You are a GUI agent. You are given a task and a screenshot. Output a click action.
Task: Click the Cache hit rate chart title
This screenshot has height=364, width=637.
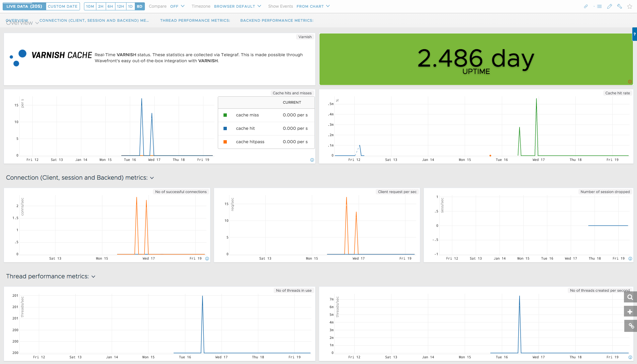(618, 93)
